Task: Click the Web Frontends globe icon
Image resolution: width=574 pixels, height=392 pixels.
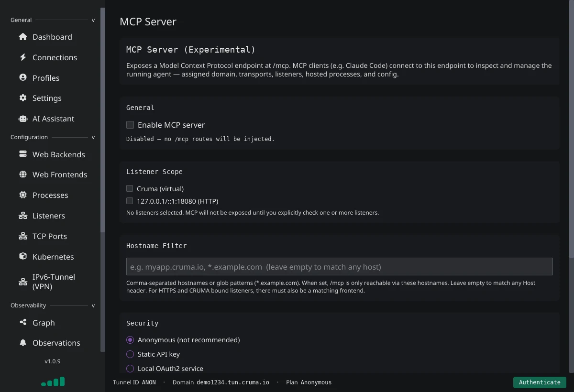Action: 22,174
